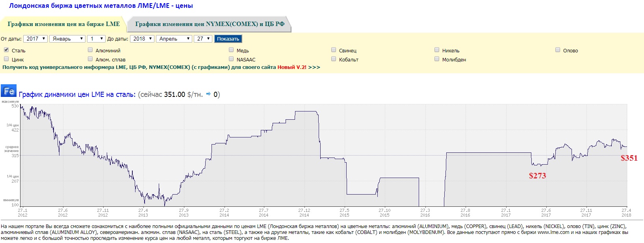
Task: Open the end year dropdown showing 2018
Action: pyautogui.click(x=142, y=39)
